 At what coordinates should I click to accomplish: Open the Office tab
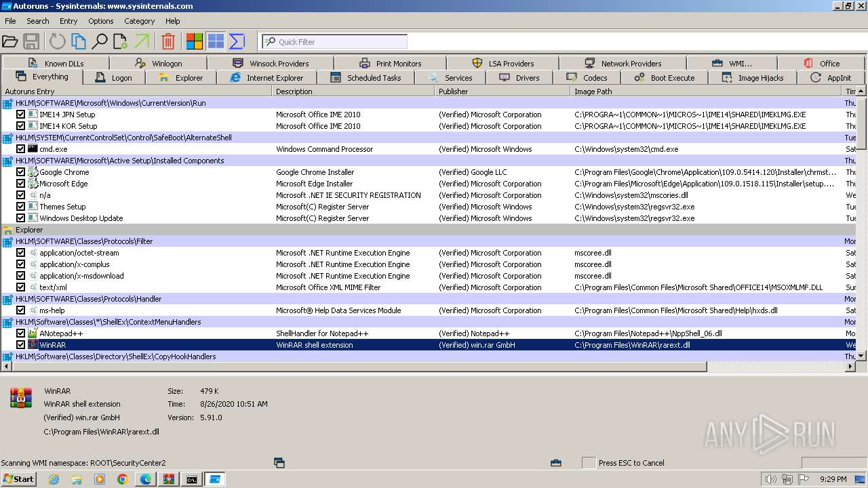821,63
